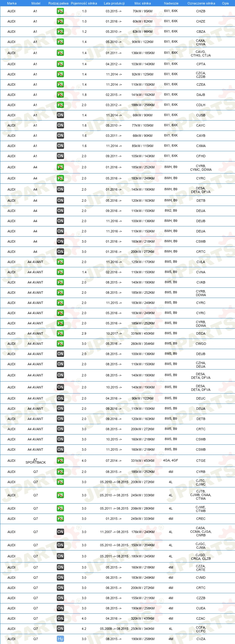Click the petrol fuel icon in the CHZE row
The height and width of the screenshot is (644, 235).
tap(60, 21)
